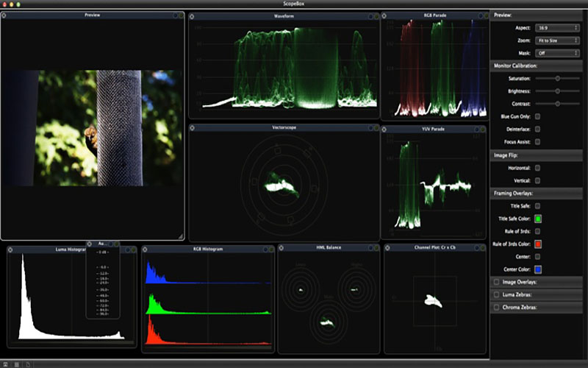Expand the Chroma Zebras section
Viewport: 588px width, 368px height.
pyautogui.click(x=537, y=308)
